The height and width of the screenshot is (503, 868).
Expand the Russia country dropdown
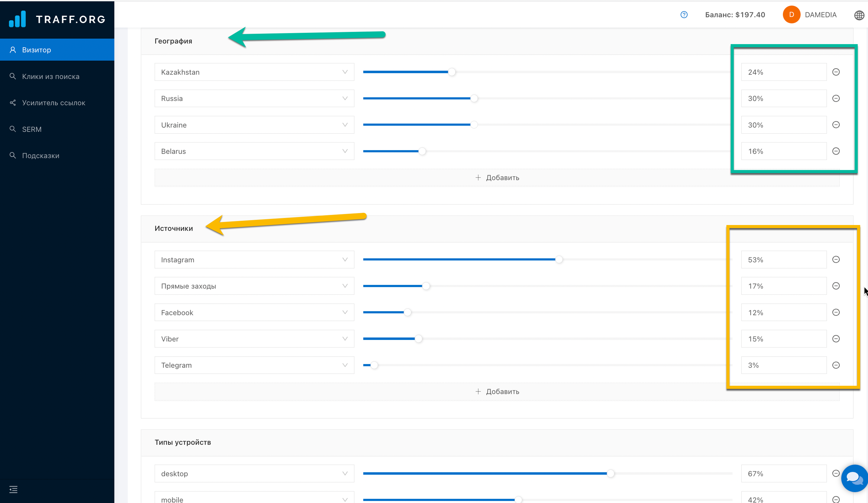(254, 99)
